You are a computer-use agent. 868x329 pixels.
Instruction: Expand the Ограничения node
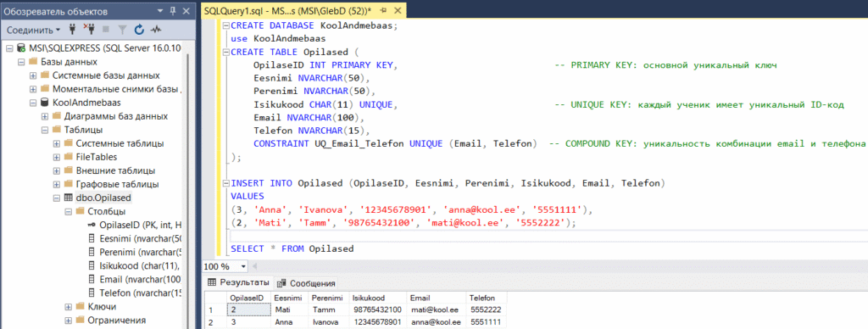click(x=68, y=320)
